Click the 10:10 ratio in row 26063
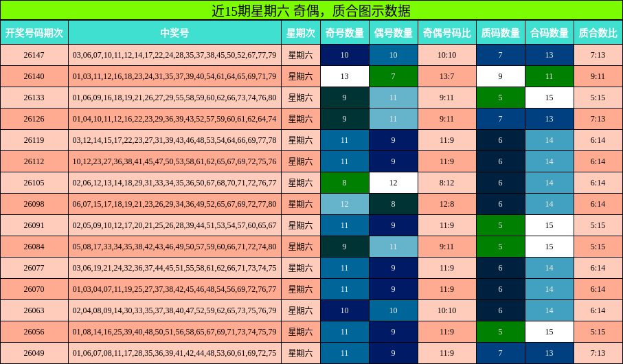 click(x=447, y=310)
